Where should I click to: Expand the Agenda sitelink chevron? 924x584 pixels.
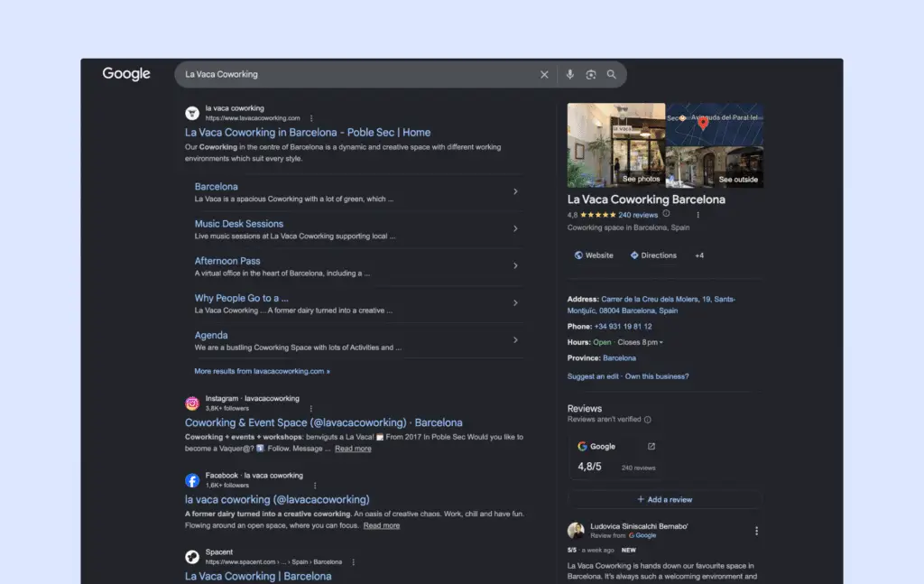(515, 340)
